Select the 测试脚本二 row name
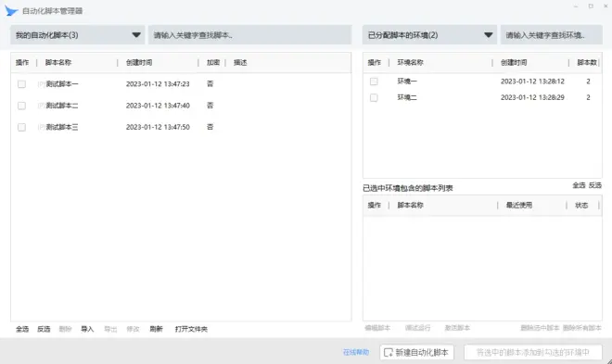Image resolution: width=612 pixels, height=364 pixels. [x=62, y=106]
